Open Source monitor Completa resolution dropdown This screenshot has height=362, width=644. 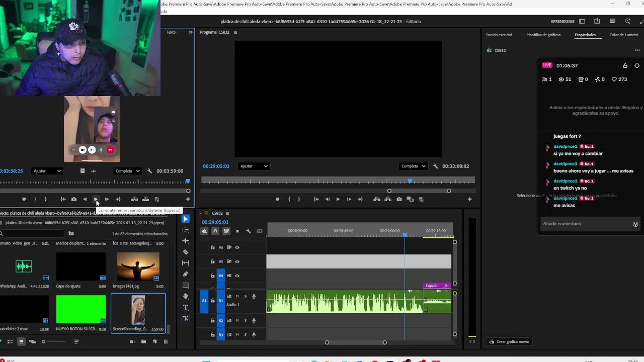point(127,171)
